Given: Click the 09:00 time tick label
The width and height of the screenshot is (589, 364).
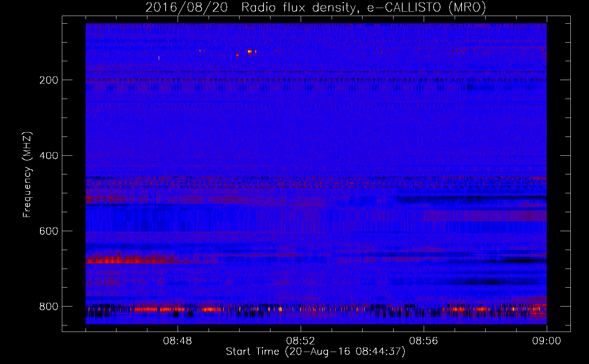Looking at the screenshot, I should [x=546, y=341].
